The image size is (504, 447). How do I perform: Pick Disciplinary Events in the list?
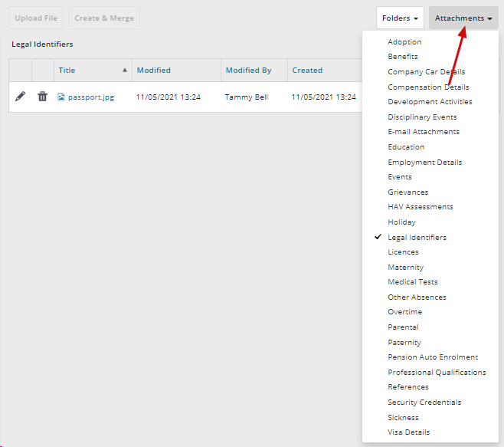pos(422,117)
